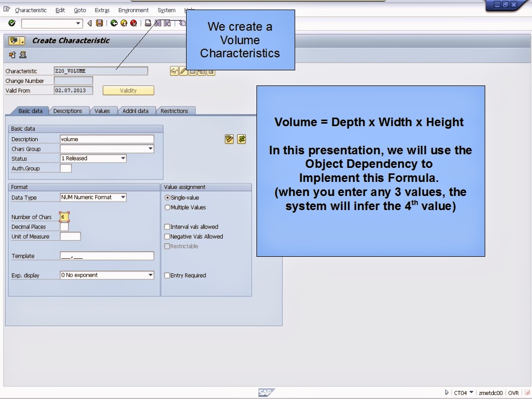Click the Change Number field
The width and height of the screenshot is (532, 399).
click(x=73, y=81)
